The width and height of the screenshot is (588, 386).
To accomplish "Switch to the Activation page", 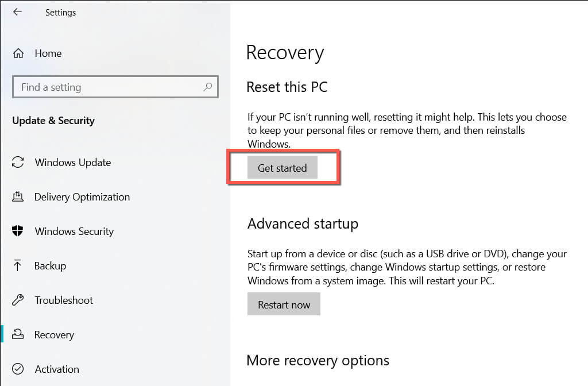I will (57, 369).
